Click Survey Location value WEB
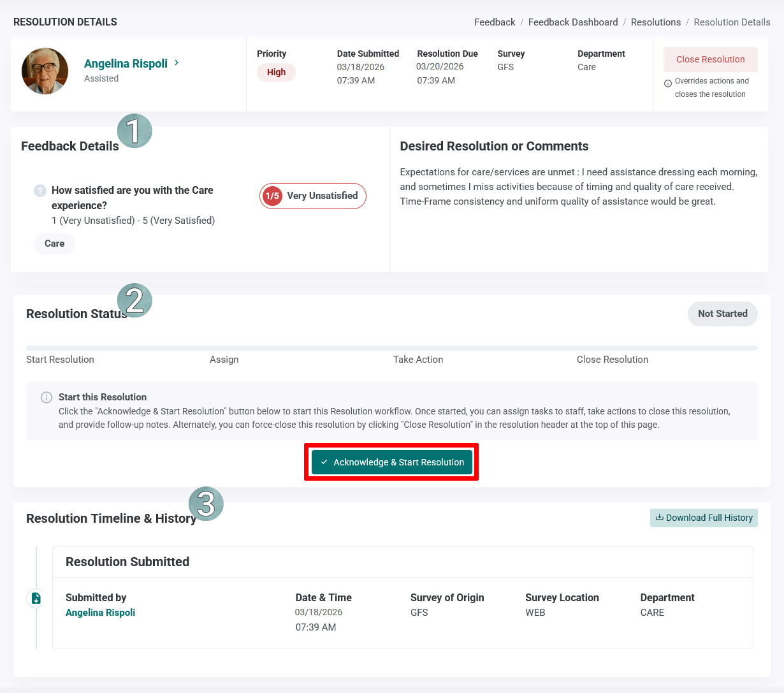Image resolution: width=784 pixels, height=693 pixels. pyautogui.click(x=535, y=613)
